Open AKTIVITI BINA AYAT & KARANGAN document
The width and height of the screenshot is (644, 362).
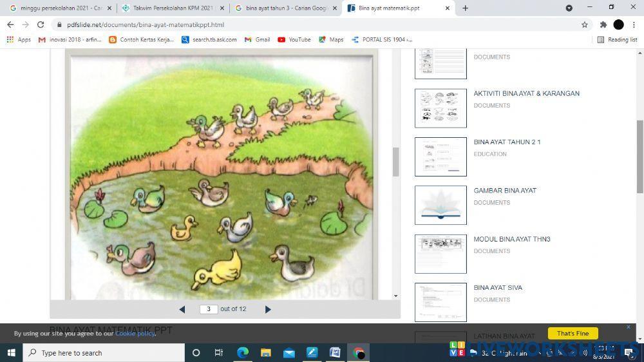[526, 93]
